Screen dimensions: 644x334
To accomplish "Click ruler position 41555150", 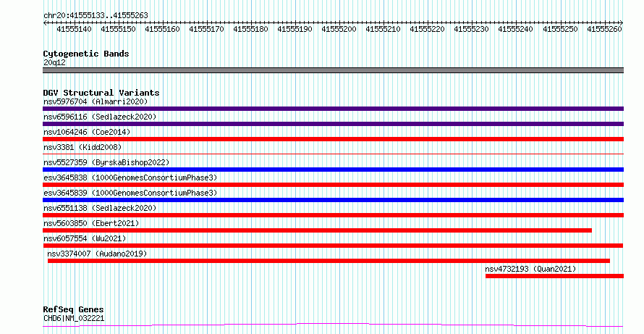I will tap(118, 29).
